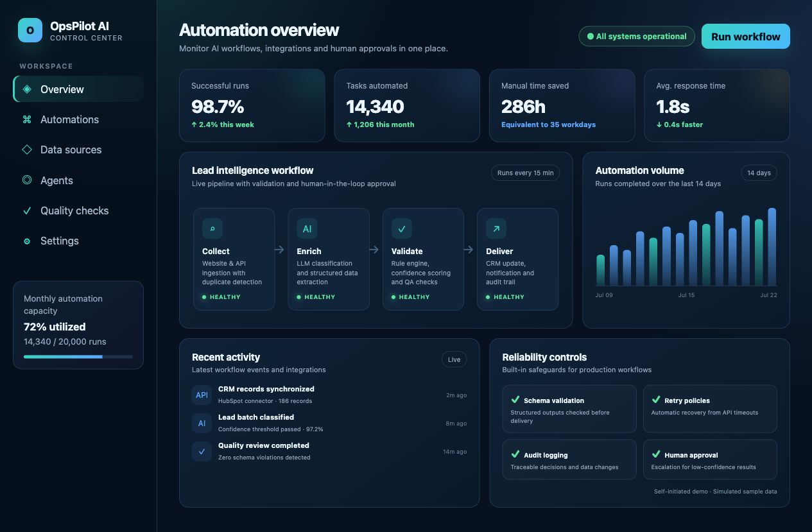The width and height of the screenshot is (812, 532).
Task: Open the 14 days range selector
Action: pyautogui.click(x=759, y=173)
